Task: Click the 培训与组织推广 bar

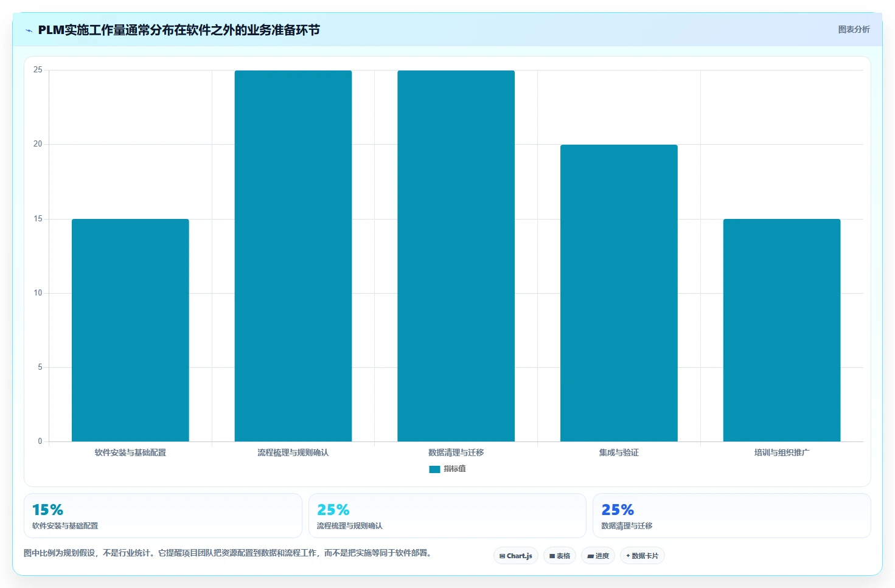Action: click(782, 330)
